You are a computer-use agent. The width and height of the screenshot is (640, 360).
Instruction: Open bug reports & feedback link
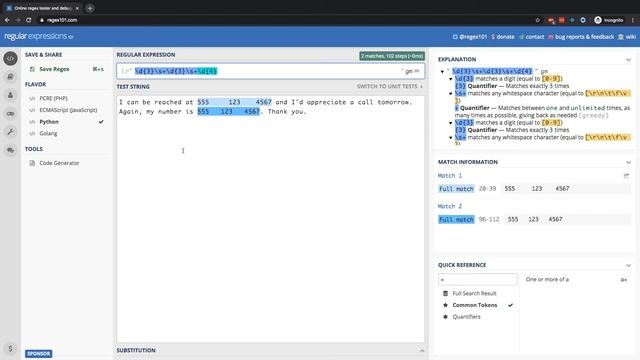[581, 37]
